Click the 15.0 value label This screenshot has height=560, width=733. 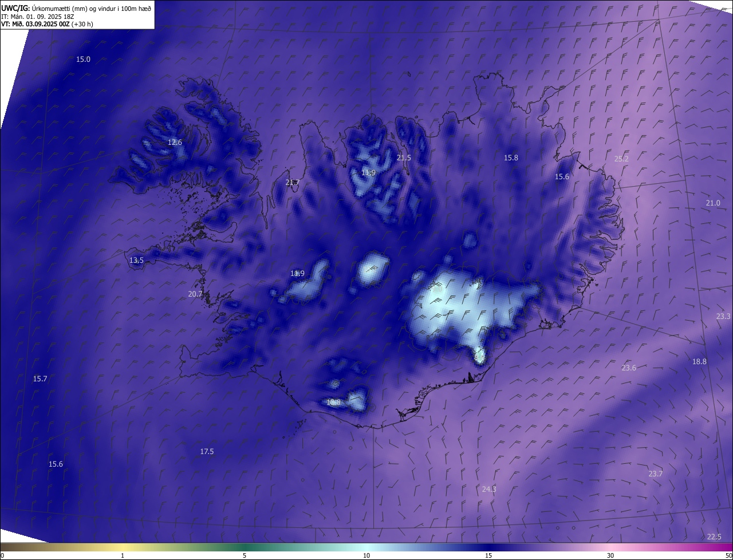(83, 59)
